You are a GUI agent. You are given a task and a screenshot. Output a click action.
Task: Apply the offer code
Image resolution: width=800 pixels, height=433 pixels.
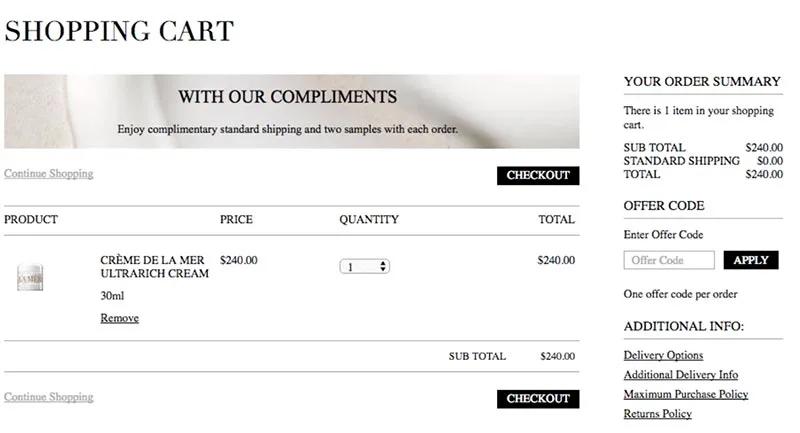(x=750, y=260)
